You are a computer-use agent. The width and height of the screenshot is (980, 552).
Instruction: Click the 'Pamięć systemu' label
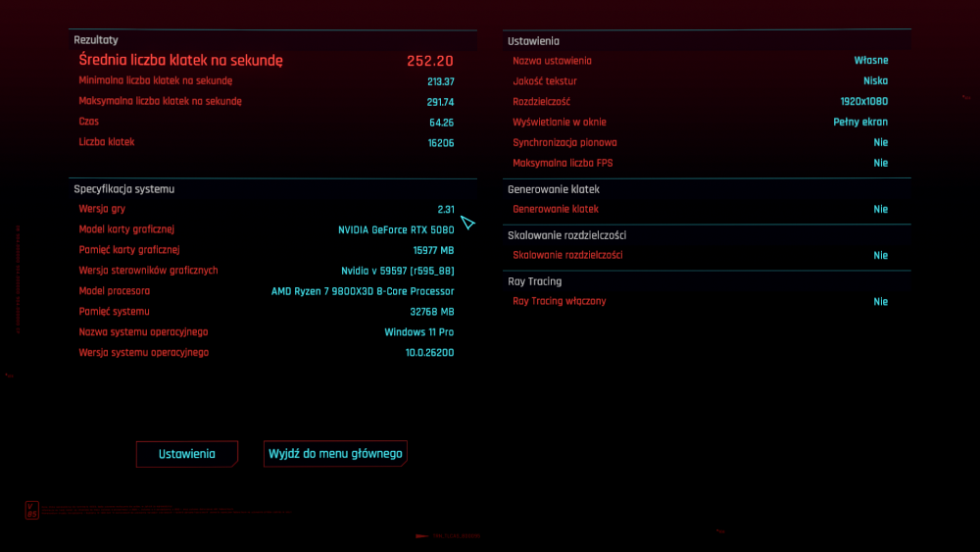(114, 312)
